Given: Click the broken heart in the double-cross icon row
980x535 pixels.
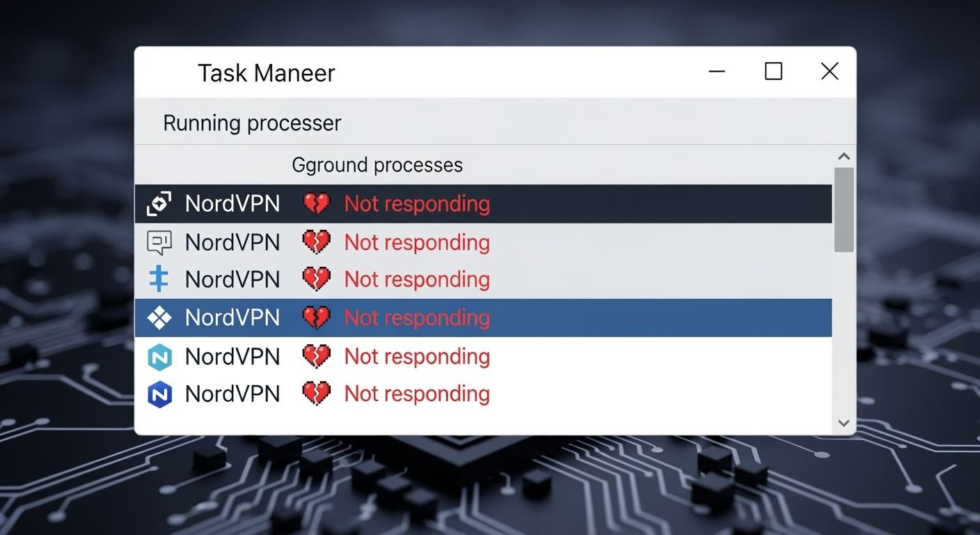Looking at the screenshot, I should pyautogui.click(x=316, y=279).
